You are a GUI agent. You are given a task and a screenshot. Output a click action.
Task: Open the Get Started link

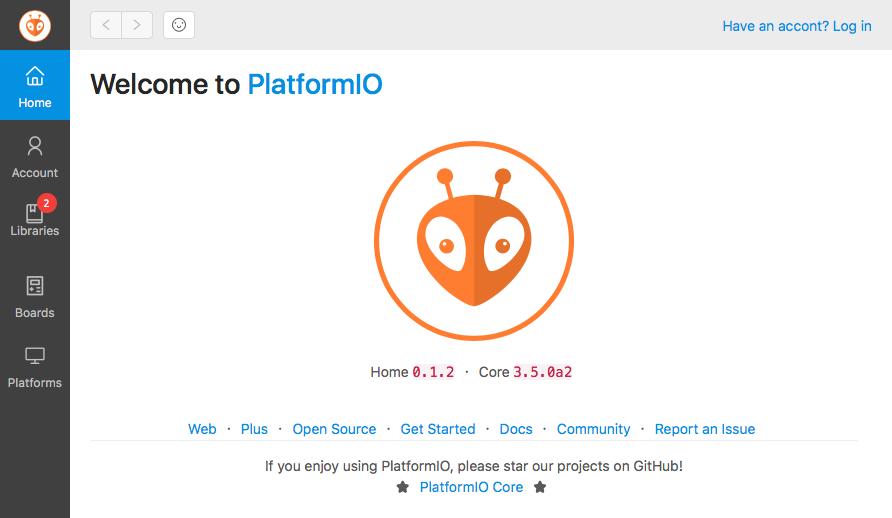click(x=437, y=429)
